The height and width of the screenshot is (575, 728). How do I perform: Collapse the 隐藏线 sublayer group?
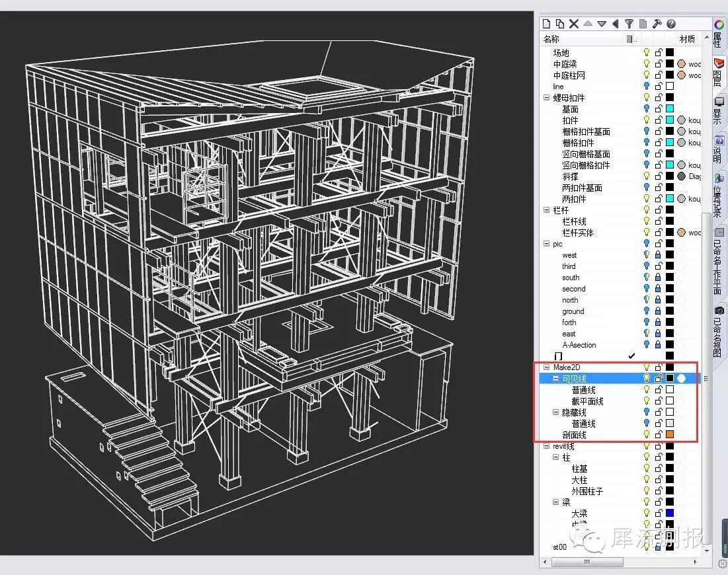point(555,412)
